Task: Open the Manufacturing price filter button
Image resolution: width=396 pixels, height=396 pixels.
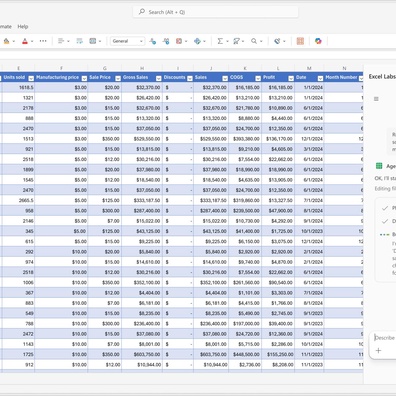Action: click(x=84, y=78)
